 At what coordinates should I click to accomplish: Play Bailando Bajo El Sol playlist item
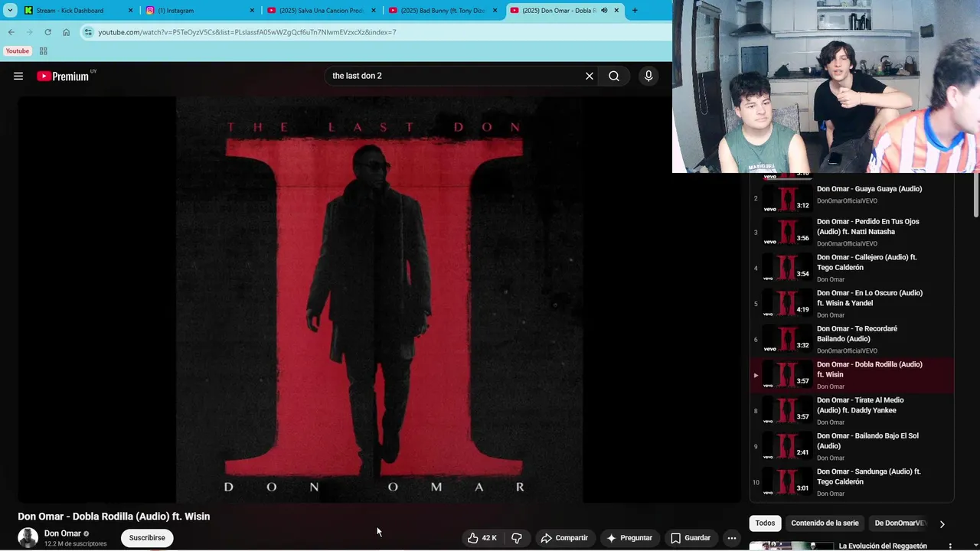pyautogui.click(x=851, y=446)
